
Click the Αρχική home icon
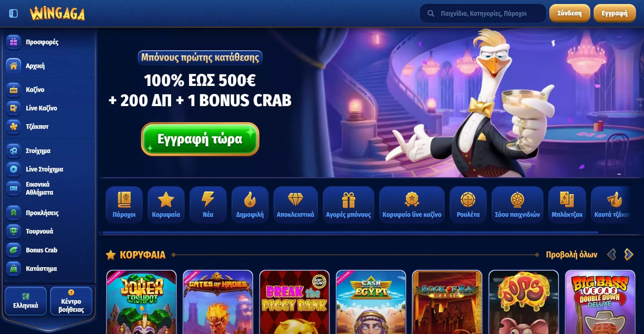(x=13, y=66)
